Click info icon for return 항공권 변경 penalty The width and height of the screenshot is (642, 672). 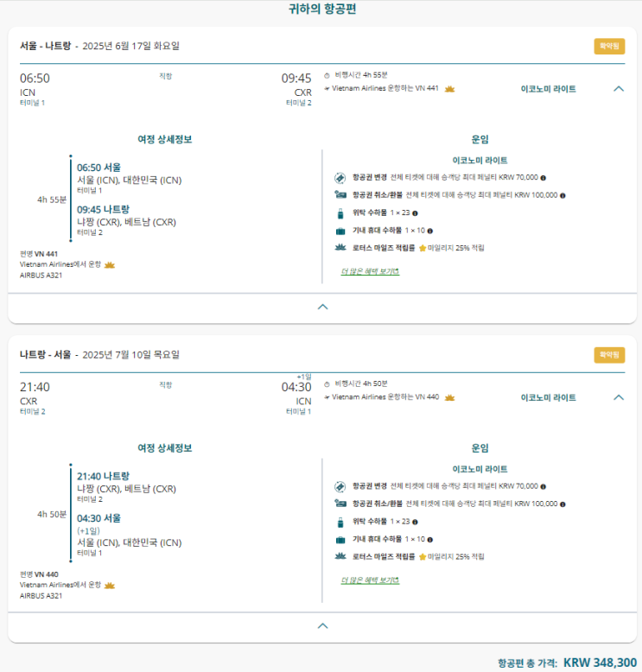[x=542, y=487]
